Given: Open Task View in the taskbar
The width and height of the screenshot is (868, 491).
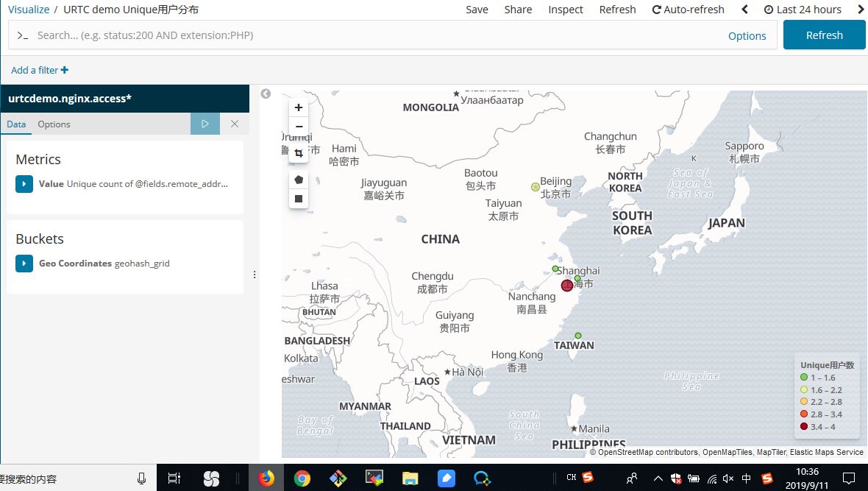Looking at the screenshot, I should coord(174,478).
